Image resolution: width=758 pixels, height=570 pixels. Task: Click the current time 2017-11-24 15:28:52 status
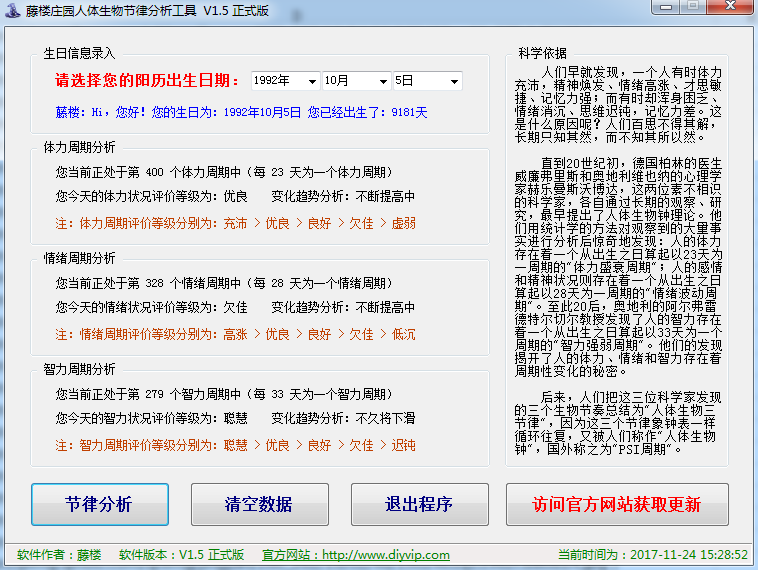click(x=653, y=555)
